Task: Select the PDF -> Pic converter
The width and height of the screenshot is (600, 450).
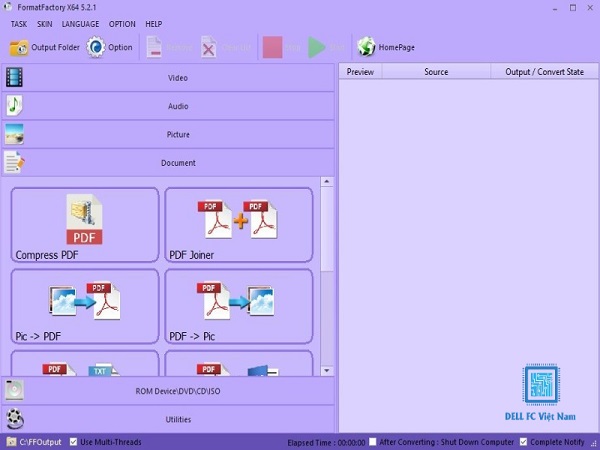Action: coord(238,306)
